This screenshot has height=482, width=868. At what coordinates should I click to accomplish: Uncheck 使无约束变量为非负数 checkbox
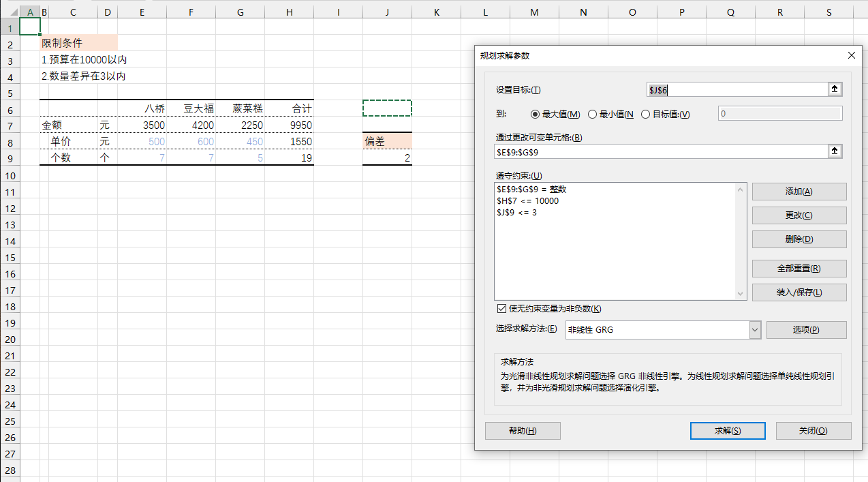[x=502, y=308]
